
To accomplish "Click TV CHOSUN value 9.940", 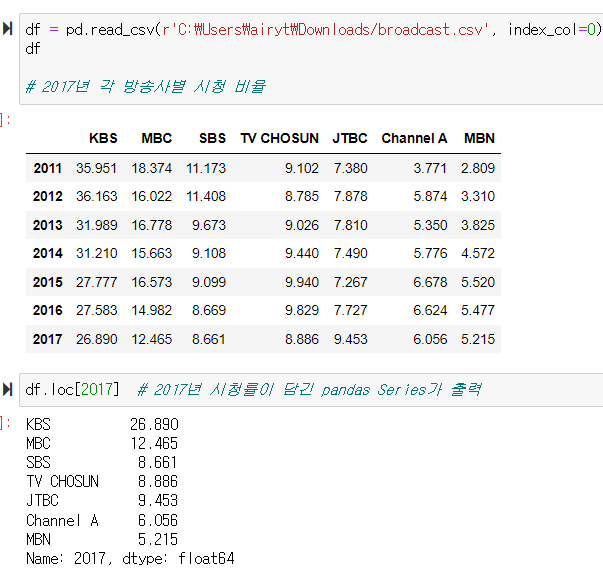I will (x=302, y=282).
